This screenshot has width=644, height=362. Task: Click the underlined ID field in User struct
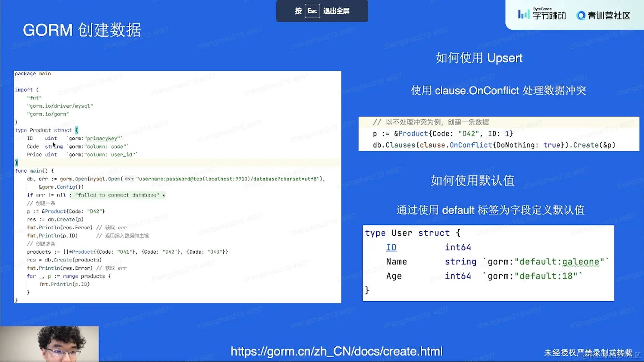pyautogui.click(x=391, y=247)
